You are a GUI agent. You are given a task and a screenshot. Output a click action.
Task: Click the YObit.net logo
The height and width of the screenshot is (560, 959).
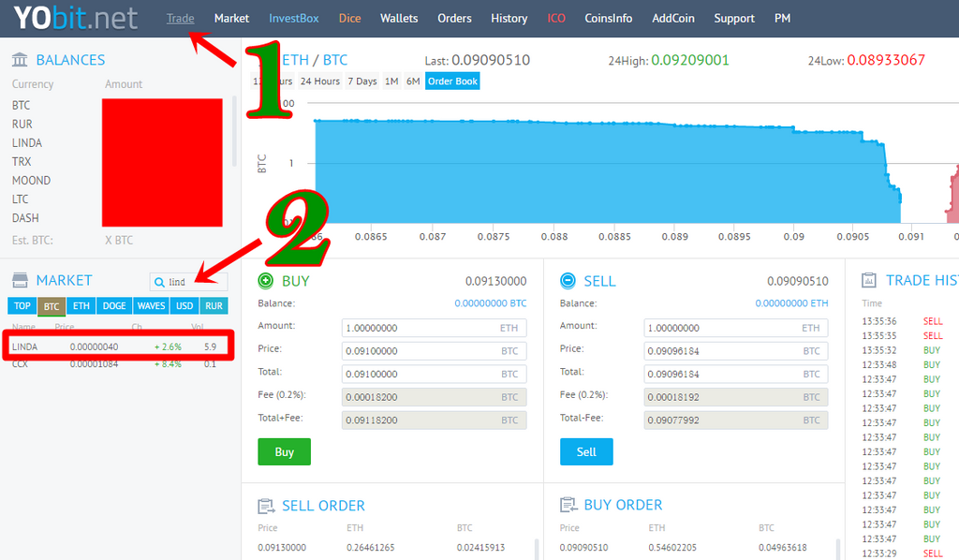tap(75, 18)
